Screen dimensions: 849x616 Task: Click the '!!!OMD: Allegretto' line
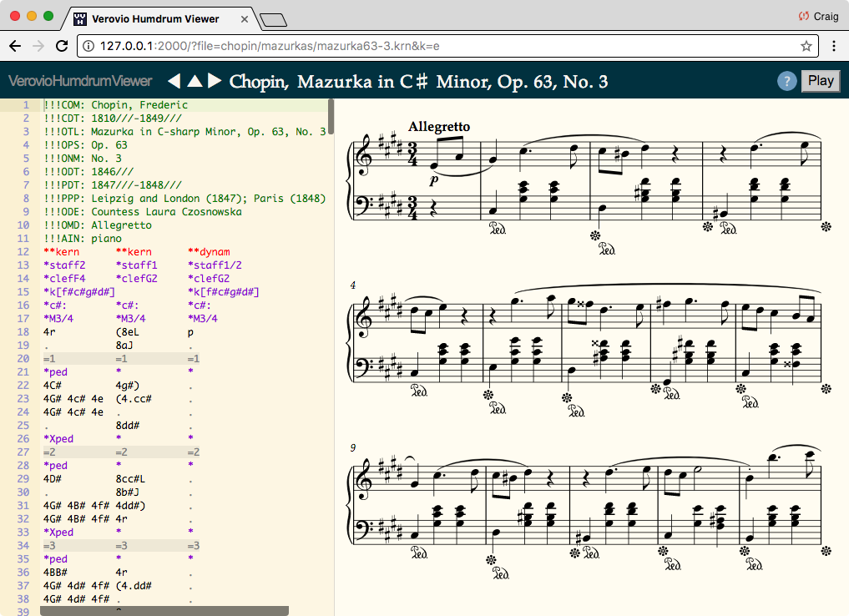pos(98,225)
